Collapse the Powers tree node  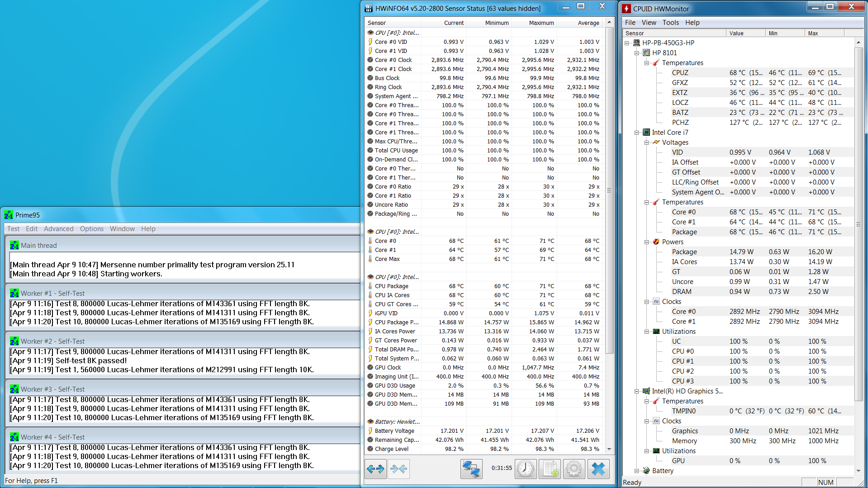[647, 242]
